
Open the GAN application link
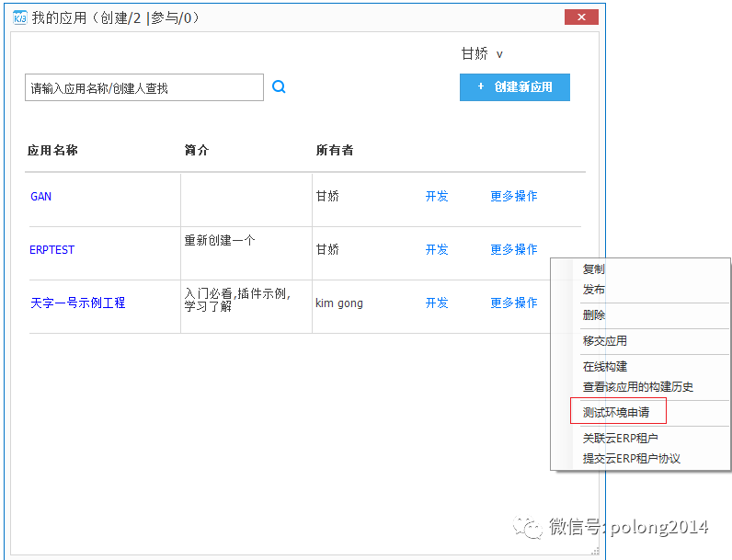click(x=41, y=196)
